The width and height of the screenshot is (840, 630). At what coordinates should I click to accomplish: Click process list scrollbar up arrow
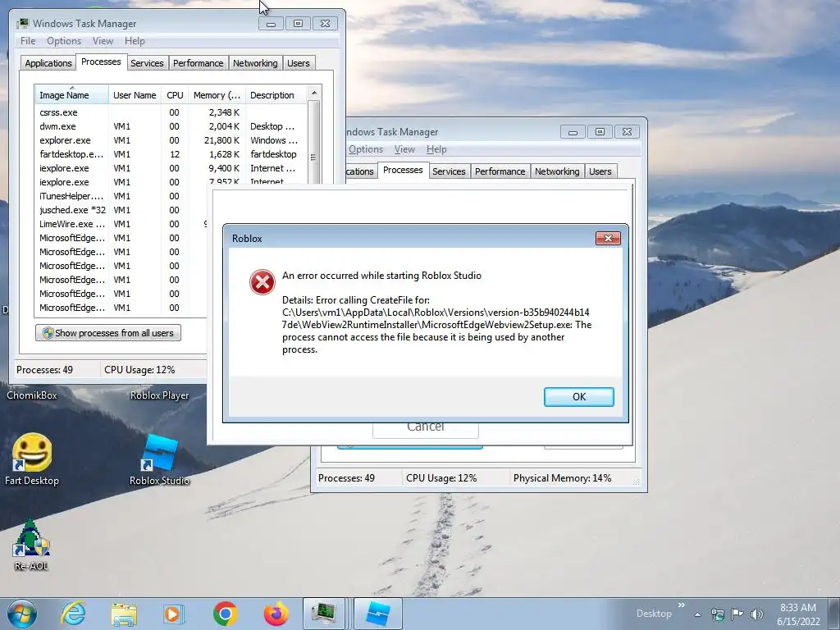pos(314,93)
